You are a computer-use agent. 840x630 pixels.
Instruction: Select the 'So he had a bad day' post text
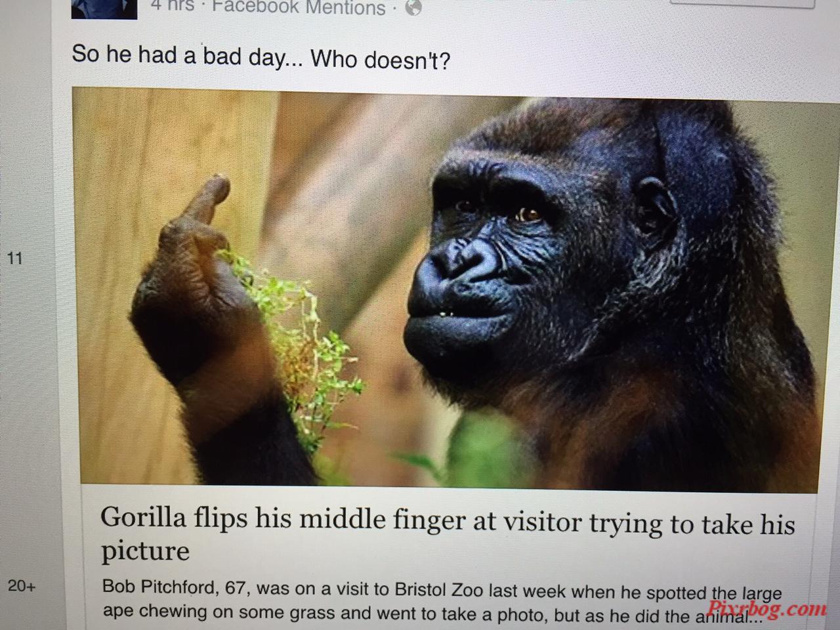261,56
